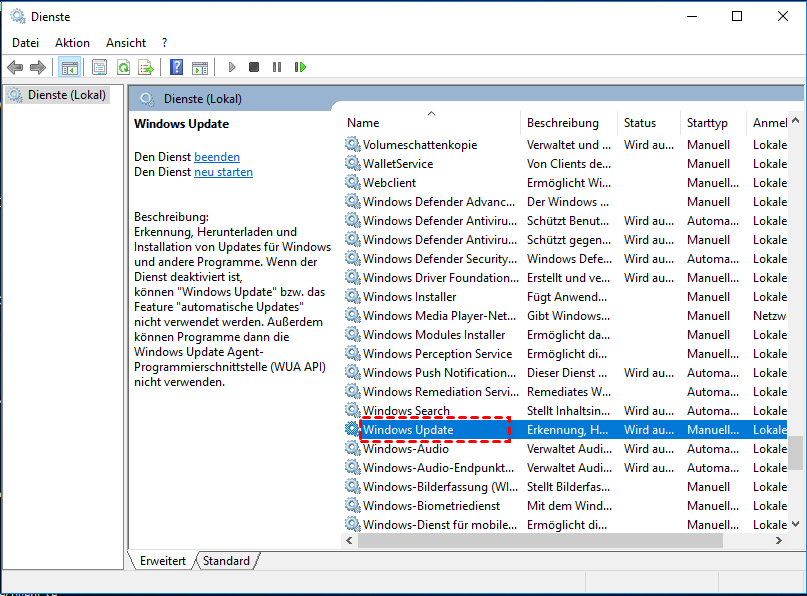This screenshot has height=596, width=807.
Task: Open Help via blue question mark icon
Action: coord(176,67)
